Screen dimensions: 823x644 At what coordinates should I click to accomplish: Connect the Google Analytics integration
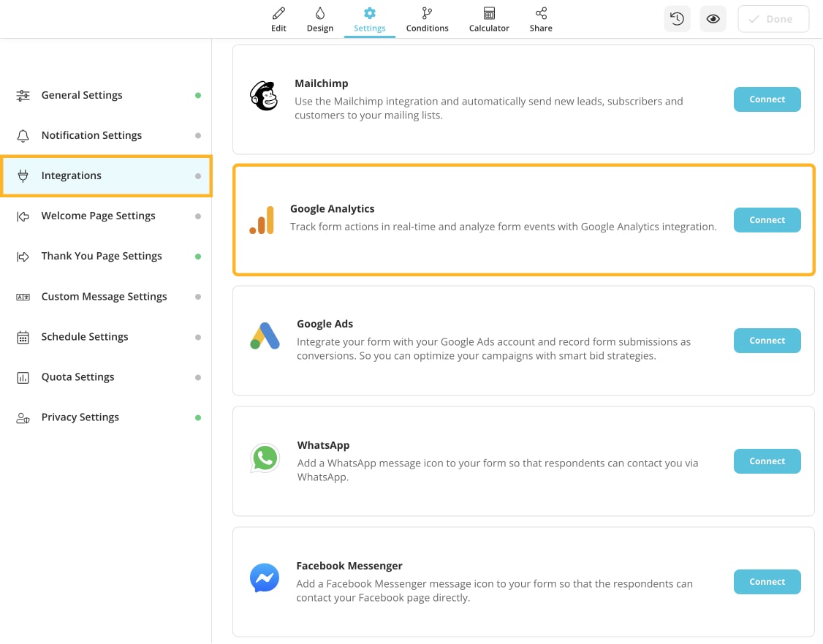(767, 219)
